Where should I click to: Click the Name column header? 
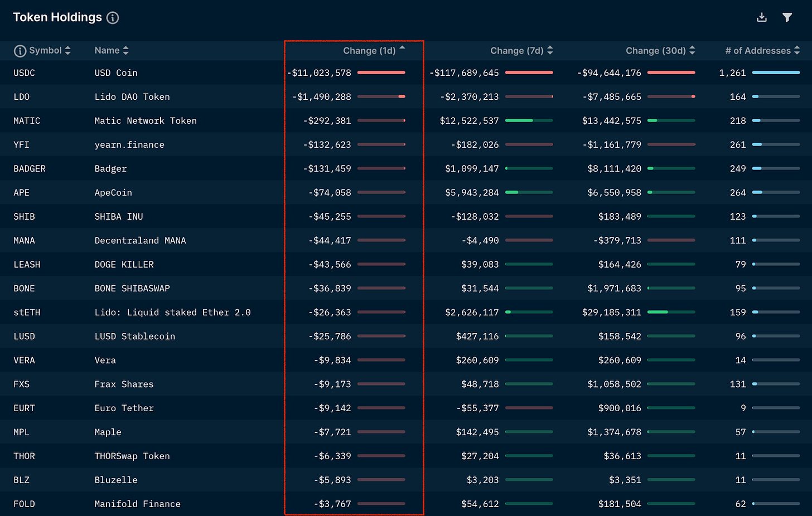(x=107, y=50)
